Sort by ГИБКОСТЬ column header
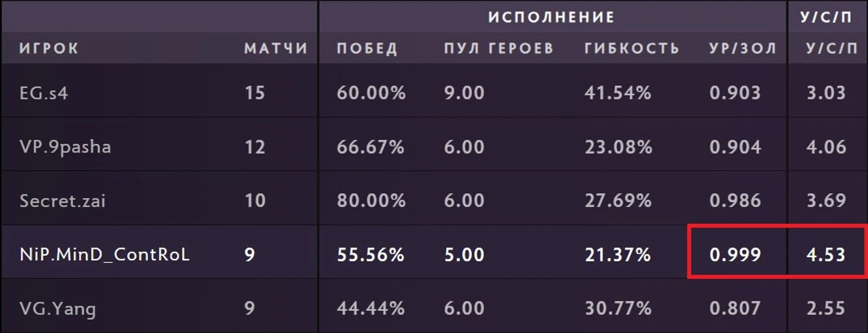868x333 pixels. 632,49
